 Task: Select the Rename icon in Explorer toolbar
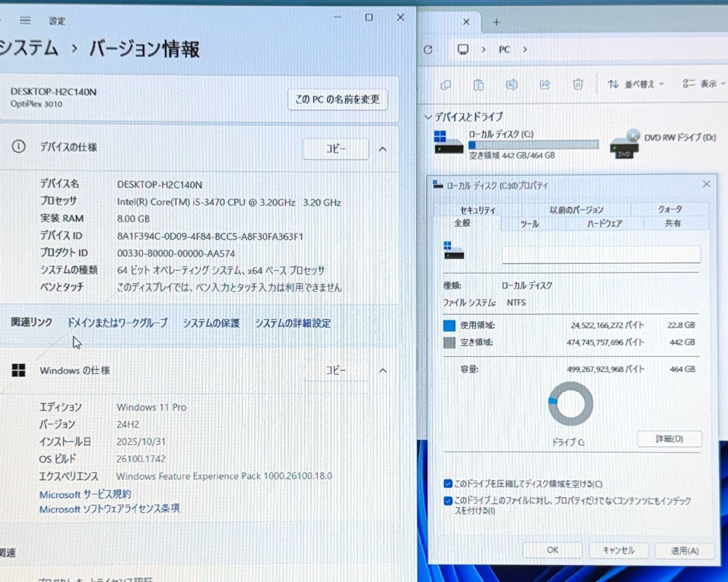point(511,85)
